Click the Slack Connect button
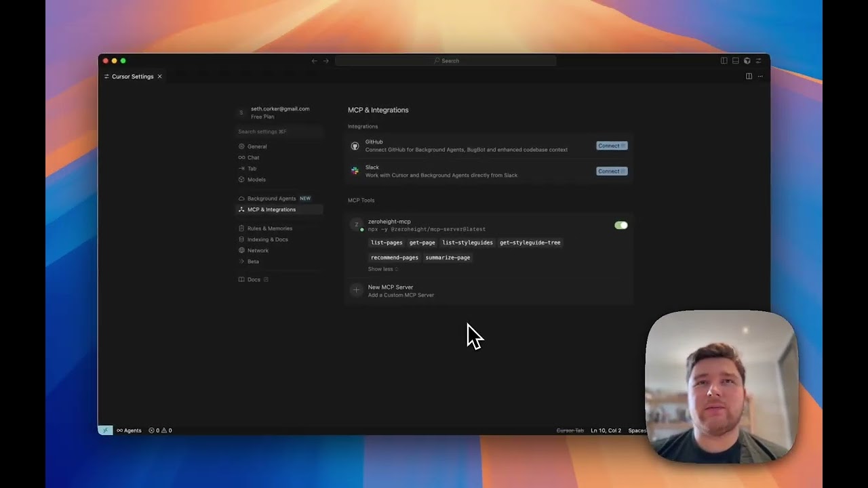 (x=612, y=171)
